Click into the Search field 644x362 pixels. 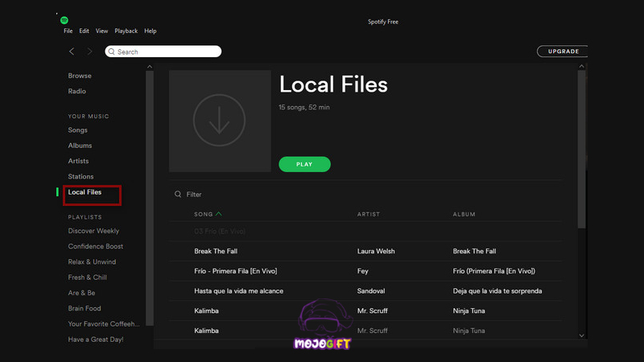(163, 51)
